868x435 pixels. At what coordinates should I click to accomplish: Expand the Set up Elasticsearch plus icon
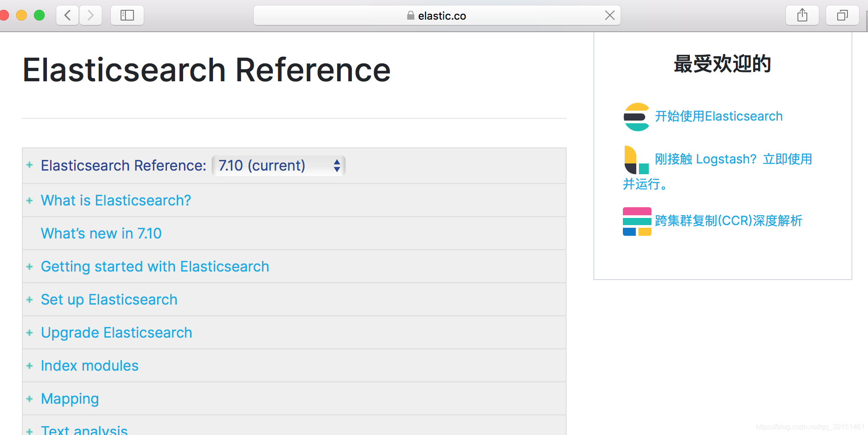(29, 300)
